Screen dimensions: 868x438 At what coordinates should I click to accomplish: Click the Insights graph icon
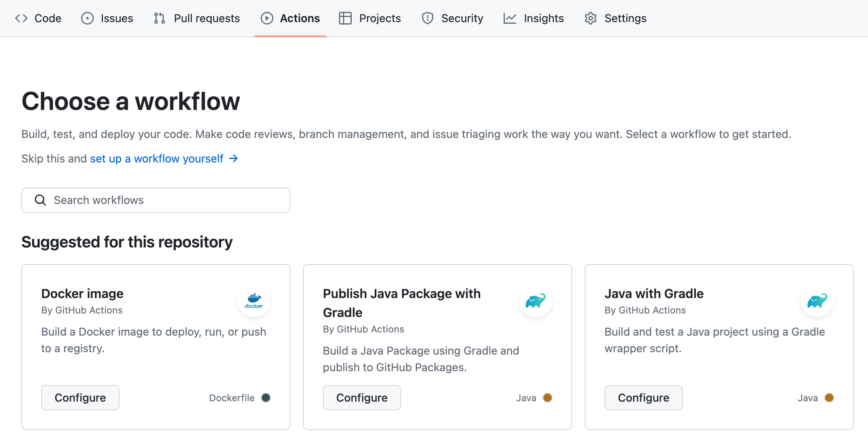[510, 18]
